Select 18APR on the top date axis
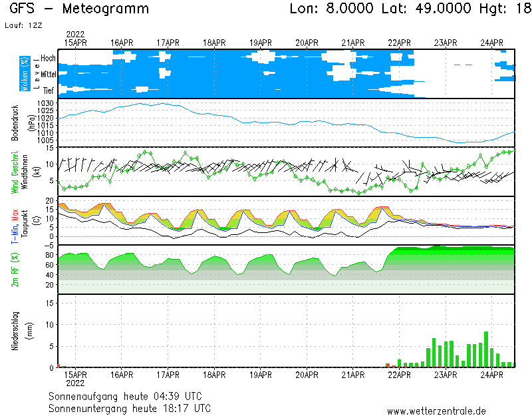 214,43
